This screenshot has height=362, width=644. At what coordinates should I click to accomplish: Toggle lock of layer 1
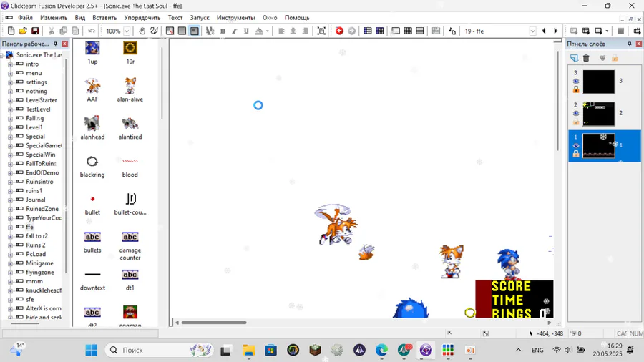point(576,154)
